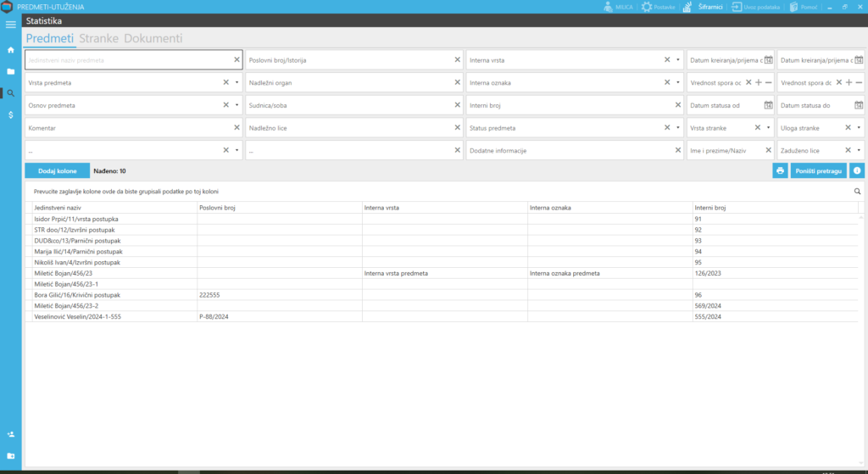Expand the Zaduženo lice dropdown
This screenshot has width=868, height=474.
859,150
